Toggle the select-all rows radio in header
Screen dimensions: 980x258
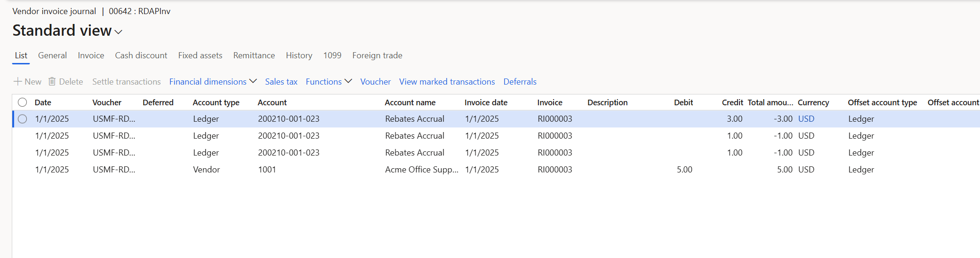[22, 102]
